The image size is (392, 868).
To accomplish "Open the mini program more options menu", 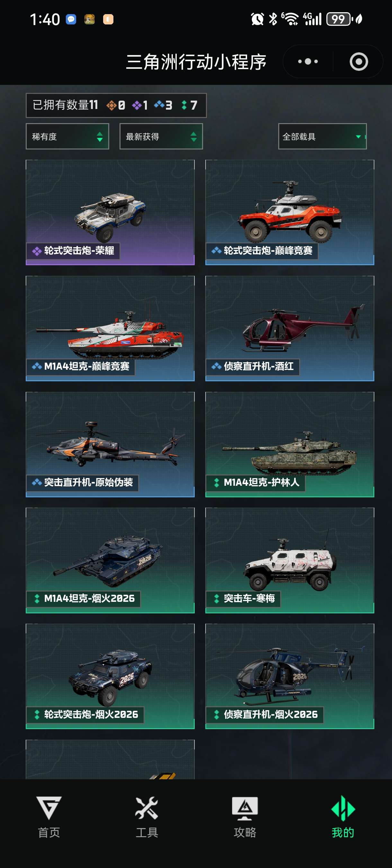I will click(308, 62).
